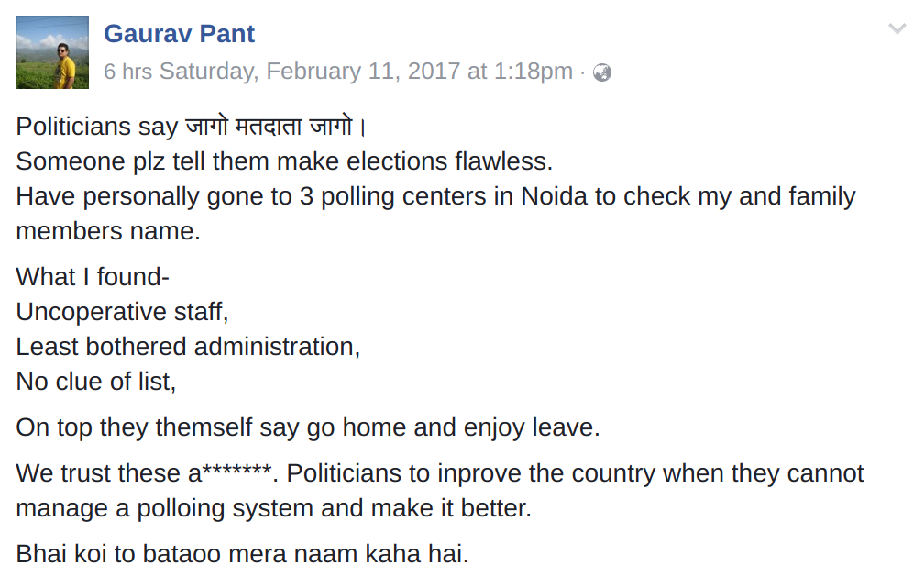Click the "Uncoperative staff," line
Image resolution: width=924 pixels, height=577 pixels.
coord(122,312)
